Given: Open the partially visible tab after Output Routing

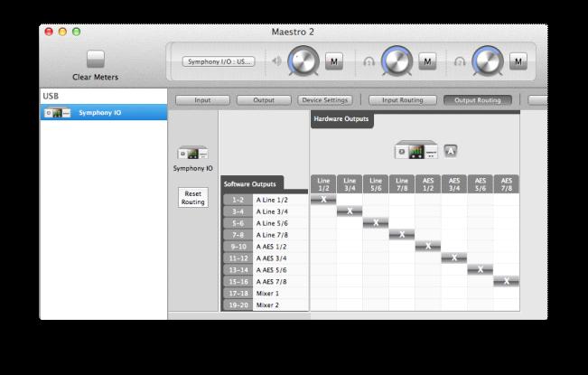Looking at the screenshot, I should tap(537, 100).
